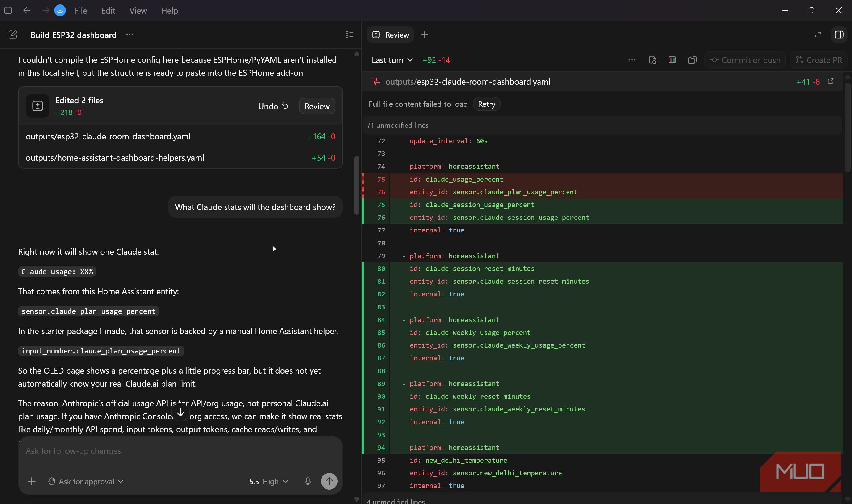
Task: Click Commit or push button
Action: 745,60
